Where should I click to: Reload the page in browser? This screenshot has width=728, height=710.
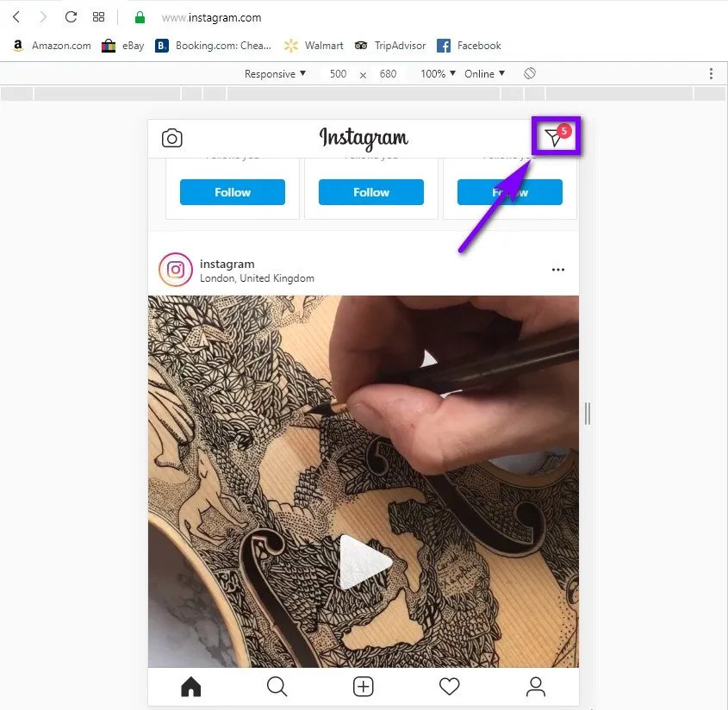click(x=71, y=17)
